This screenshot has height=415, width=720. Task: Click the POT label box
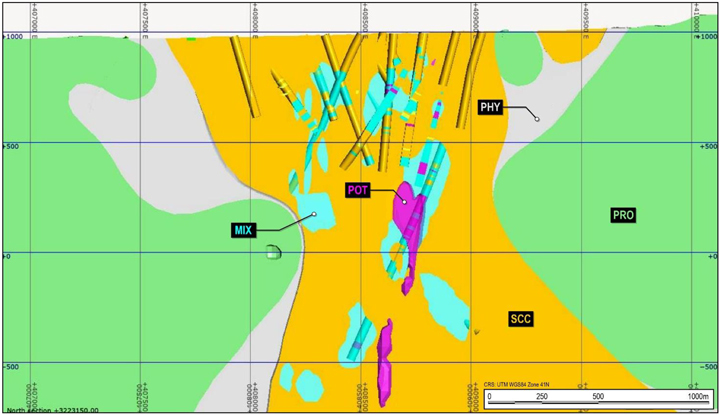tap(358, 191)
